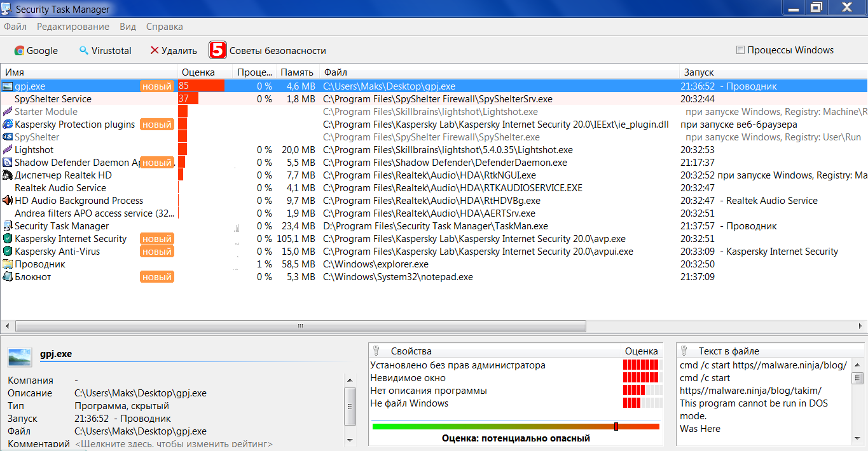Click the Lightshot feather icon

[8, 150]
